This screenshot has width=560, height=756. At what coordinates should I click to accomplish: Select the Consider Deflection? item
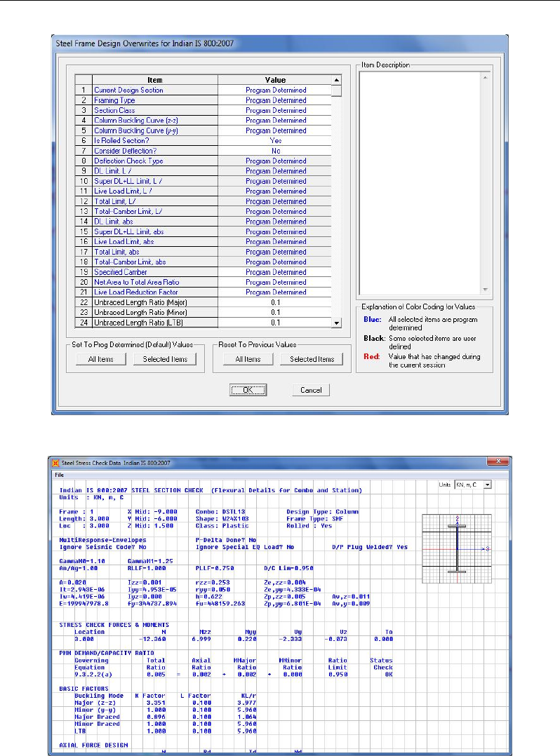click(155, 151)
